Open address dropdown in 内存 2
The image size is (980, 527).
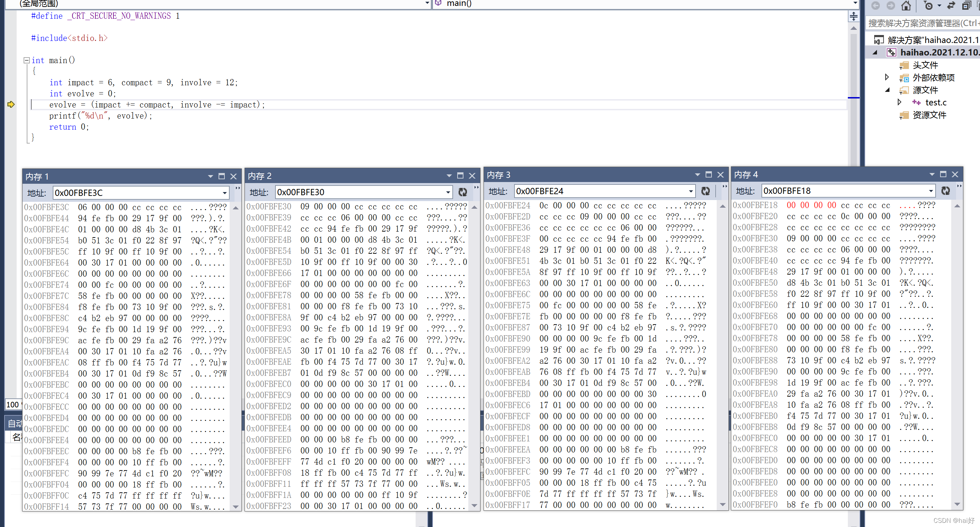pyautogui.click(x=448, y=192)
